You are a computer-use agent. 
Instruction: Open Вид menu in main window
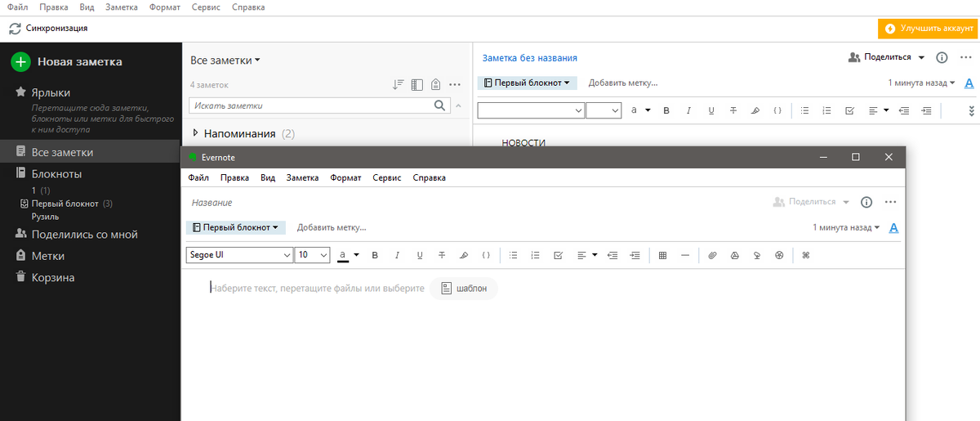[x=87, y=7]
